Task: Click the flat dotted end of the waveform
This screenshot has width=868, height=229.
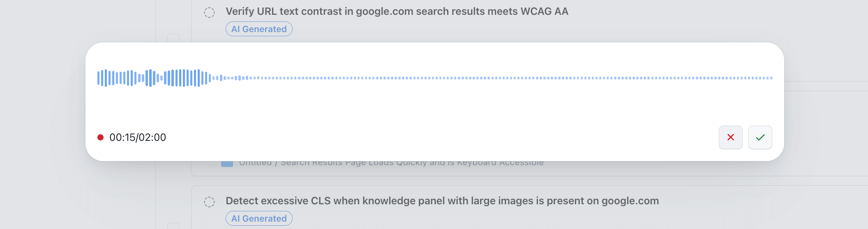Action: [x=699, y=78]
